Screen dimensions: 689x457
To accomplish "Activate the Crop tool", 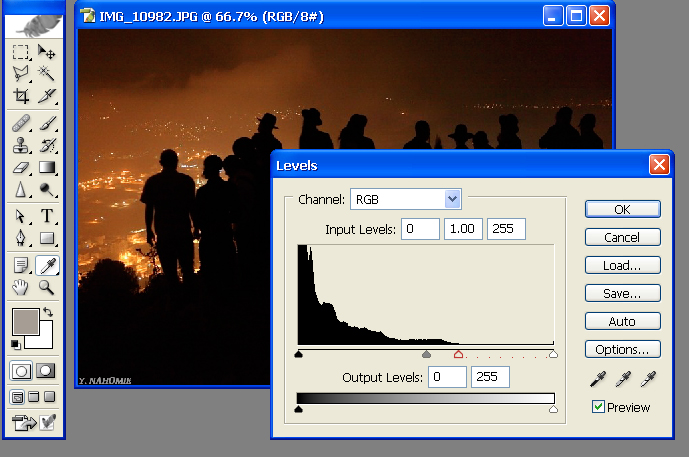I will [21, 95].
